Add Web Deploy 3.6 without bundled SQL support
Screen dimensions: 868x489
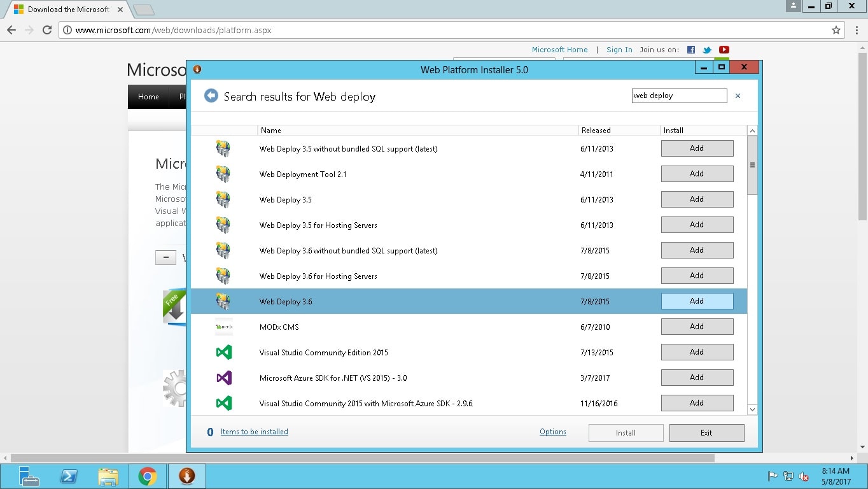click(697, 250)
